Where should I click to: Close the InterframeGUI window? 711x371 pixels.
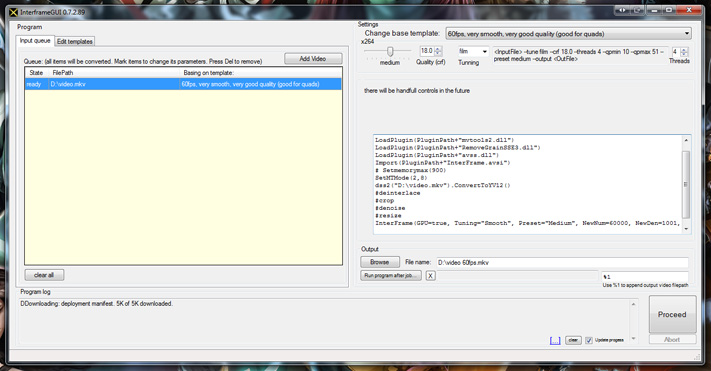(x=690, y=10)
